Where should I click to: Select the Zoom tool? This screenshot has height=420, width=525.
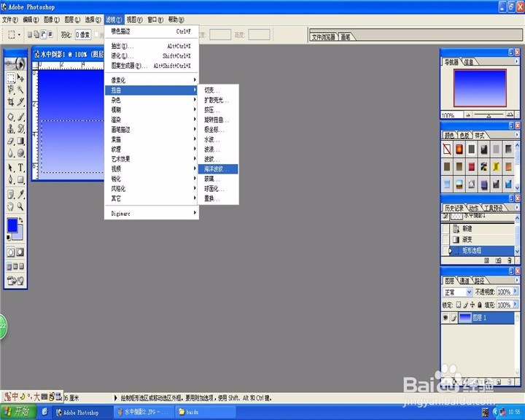click(20, 206)
